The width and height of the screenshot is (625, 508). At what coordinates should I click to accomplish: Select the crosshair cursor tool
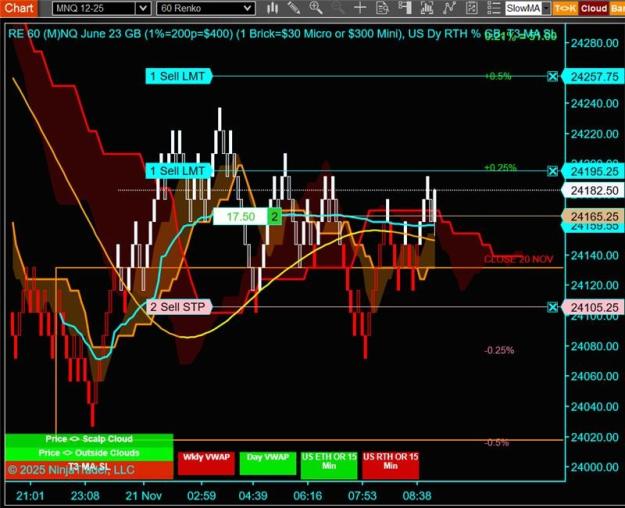(360, 8)
